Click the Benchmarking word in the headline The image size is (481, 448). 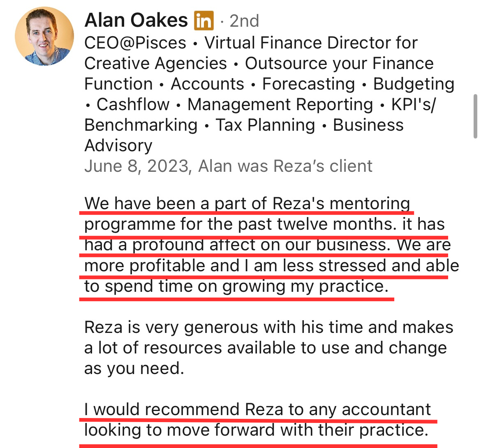(141, 125)
